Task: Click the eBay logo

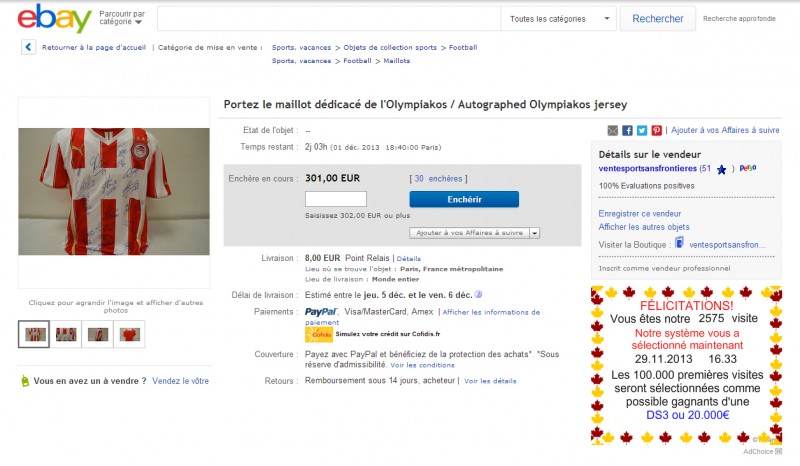Action: click(55, 18)
